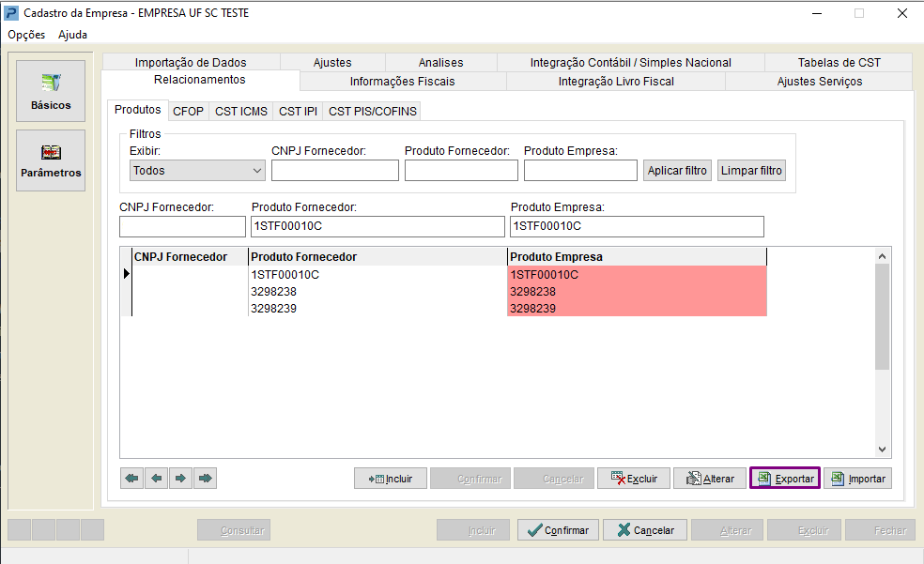Click the Alterar grid button
This screenshot has height=564, width=924.
coord(710,478)
